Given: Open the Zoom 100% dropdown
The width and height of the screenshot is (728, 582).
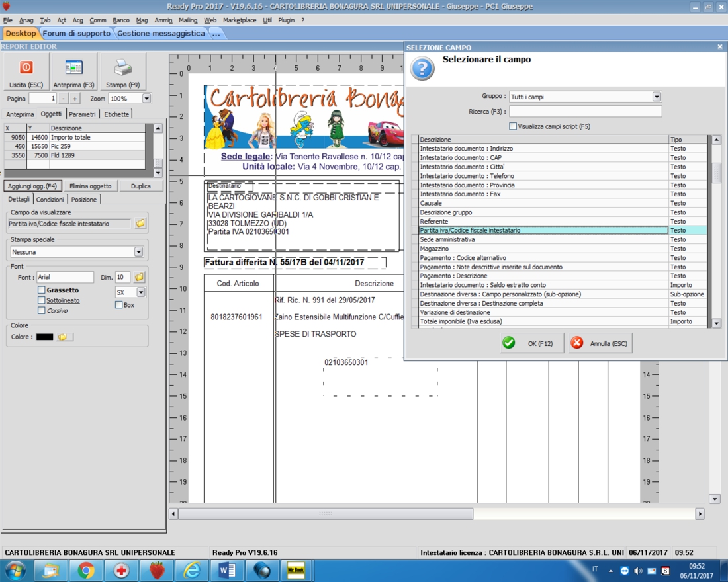Looking at the screenshot, I should click(147, 99).
